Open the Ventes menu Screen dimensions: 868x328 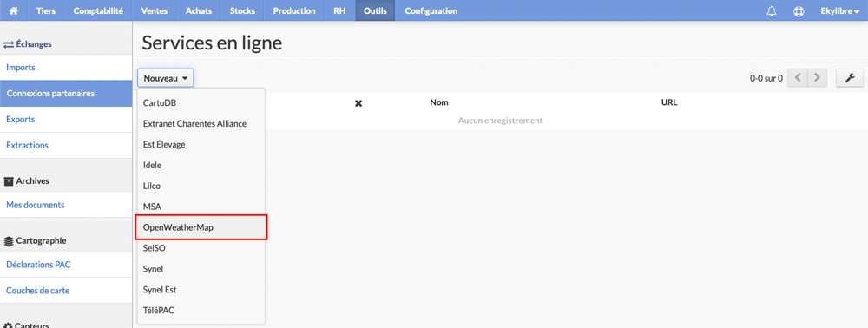pyautogui.click(x=155, y=10)
